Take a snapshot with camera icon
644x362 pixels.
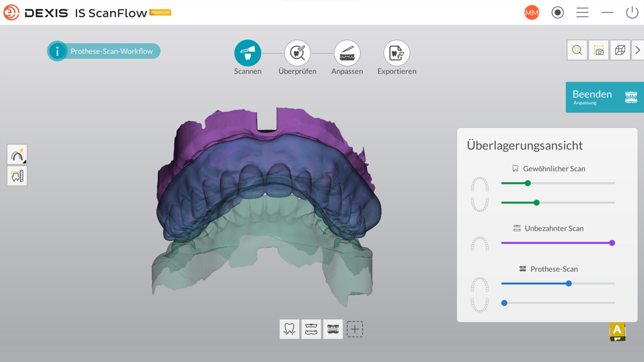(599, 50)
